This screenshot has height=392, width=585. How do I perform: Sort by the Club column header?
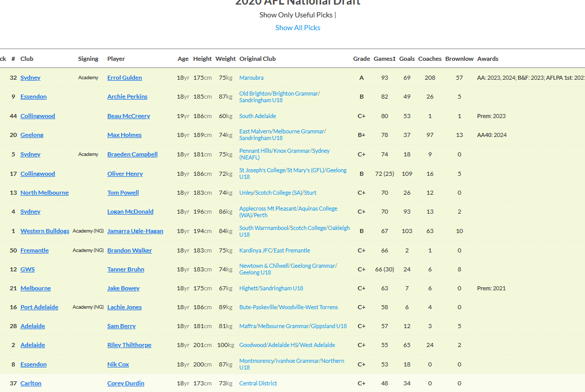tap(27, 59)
